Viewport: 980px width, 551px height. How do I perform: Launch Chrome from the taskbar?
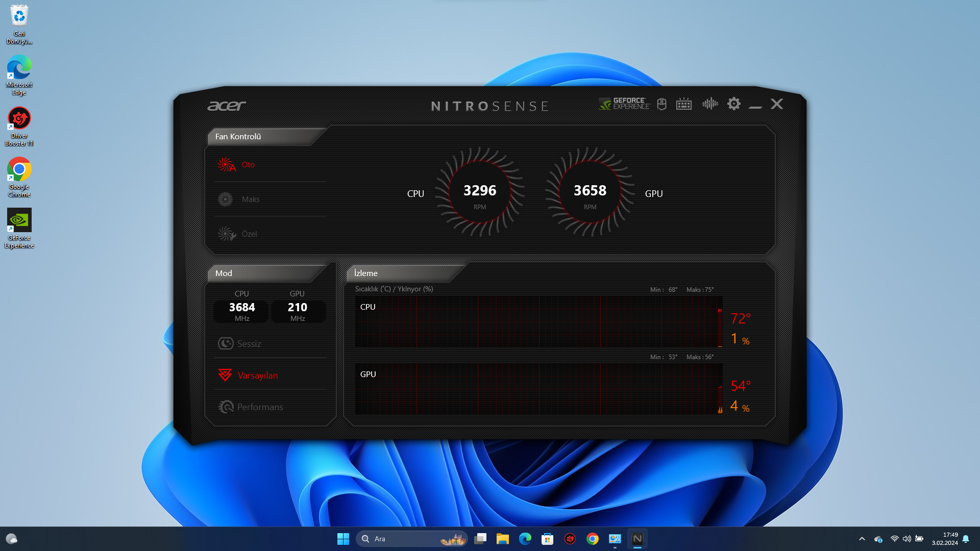tap(593, 539)
